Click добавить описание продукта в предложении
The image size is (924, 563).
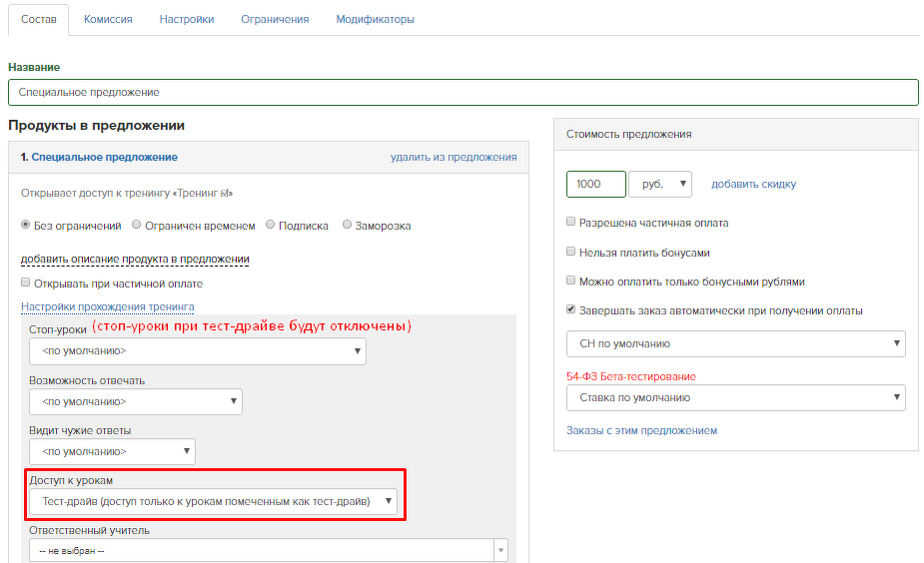pyautogui.click(x=135, y=260)
